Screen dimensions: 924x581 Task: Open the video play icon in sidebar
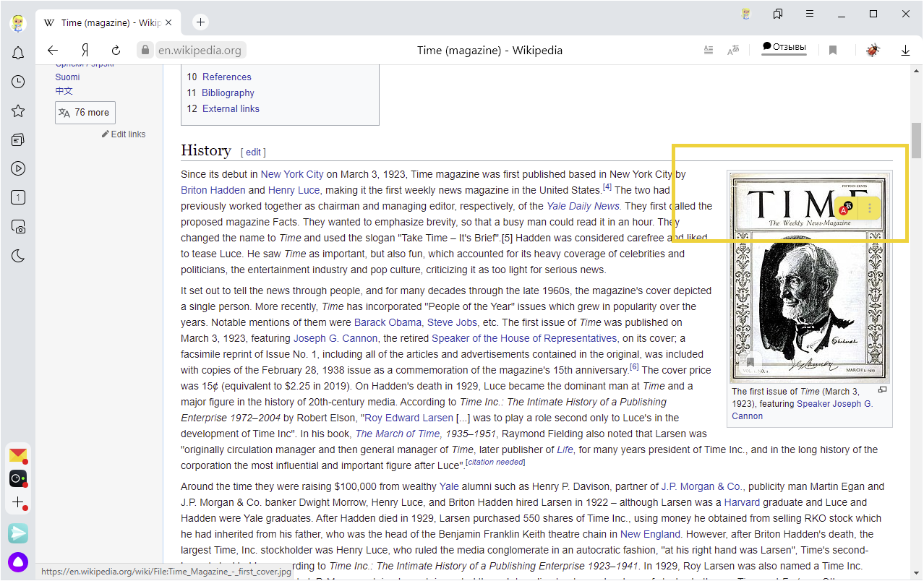(18, 168)
